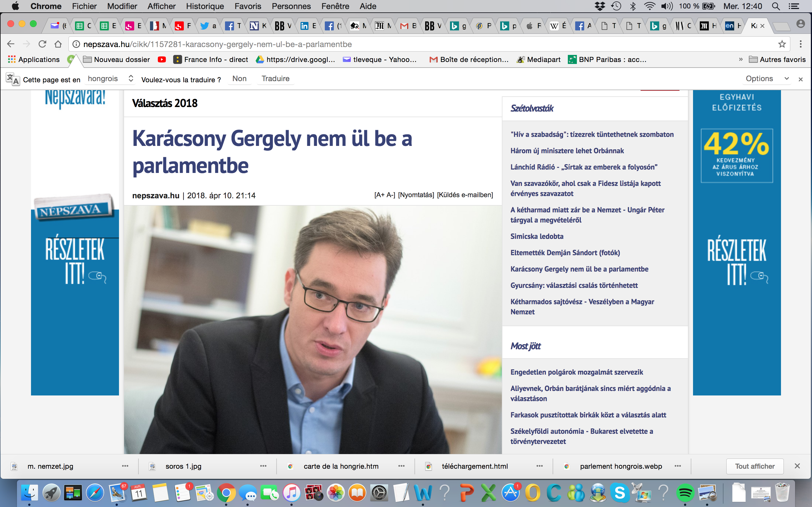Screen dimensions: 812x507
Task: Click the Traduire button
Action: [275, 79]
